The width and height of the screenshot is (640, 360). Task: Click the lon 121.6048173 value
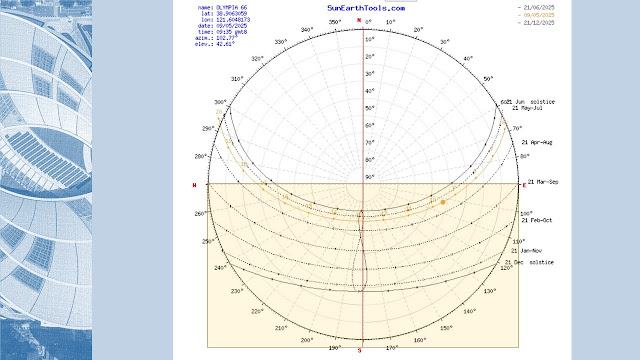233,20
